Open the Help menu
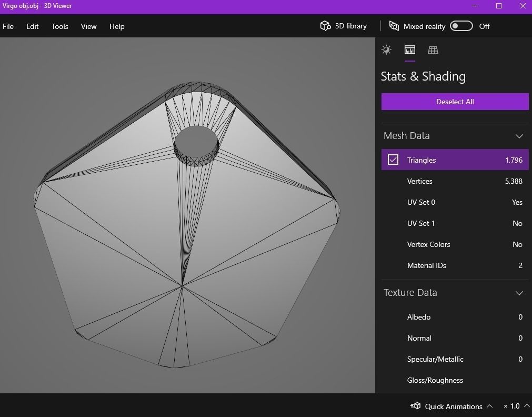This screenshot has height=417, width=532. 117,26
